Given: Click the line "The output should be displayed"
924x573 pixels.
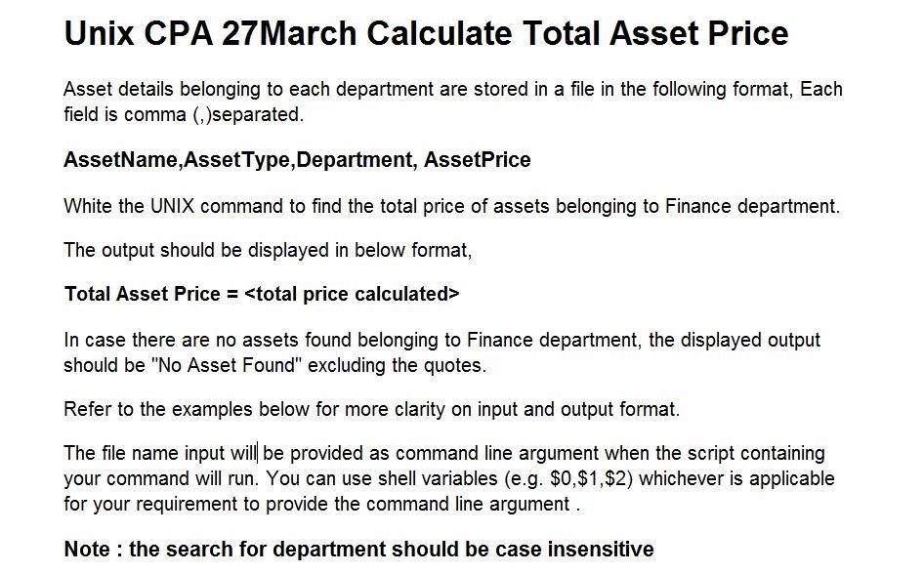Looking at the screenshot, I should pyautogui.click(x=267, y=250).
